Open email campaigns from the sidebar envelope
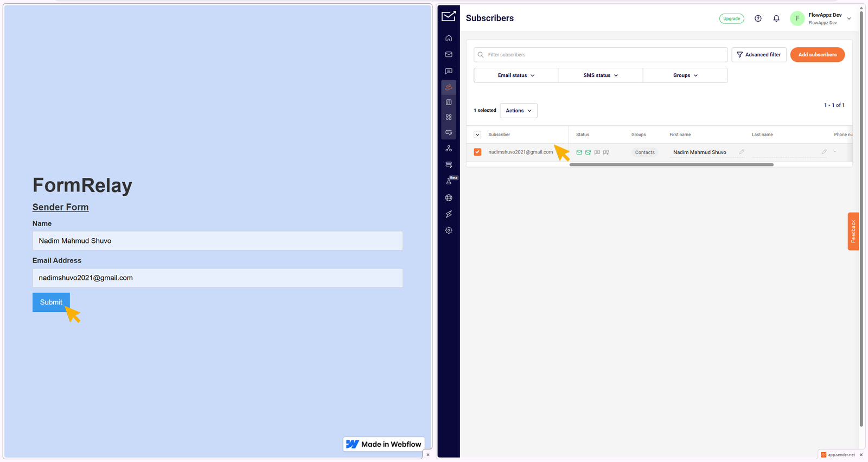This screenshot has width=868, height=462. [x=449, y=55]
